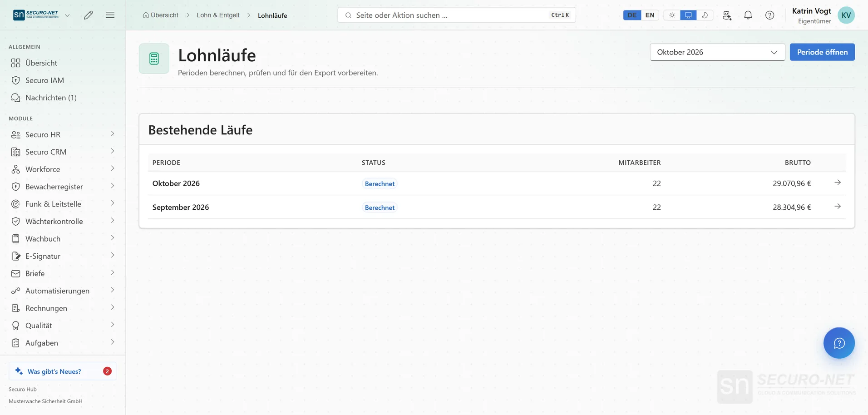Select light theme sun icon
This screenshot has height=415, width=868.
tap(672, 15)
